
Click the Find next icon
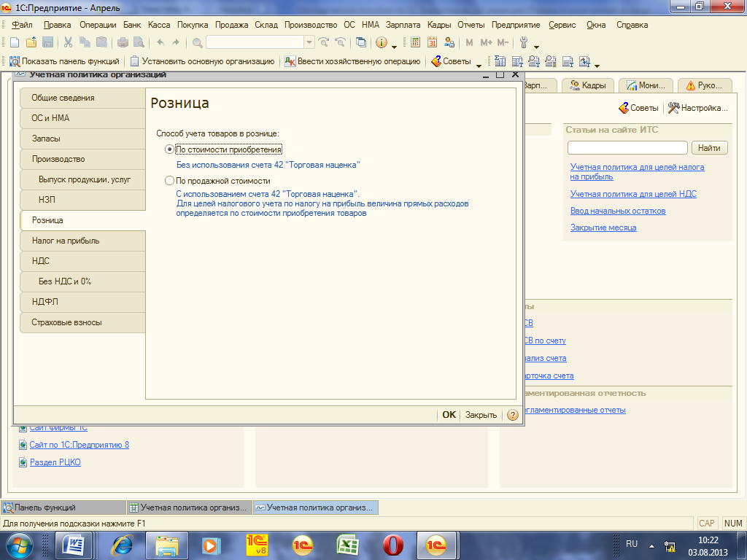click(323, 42)
